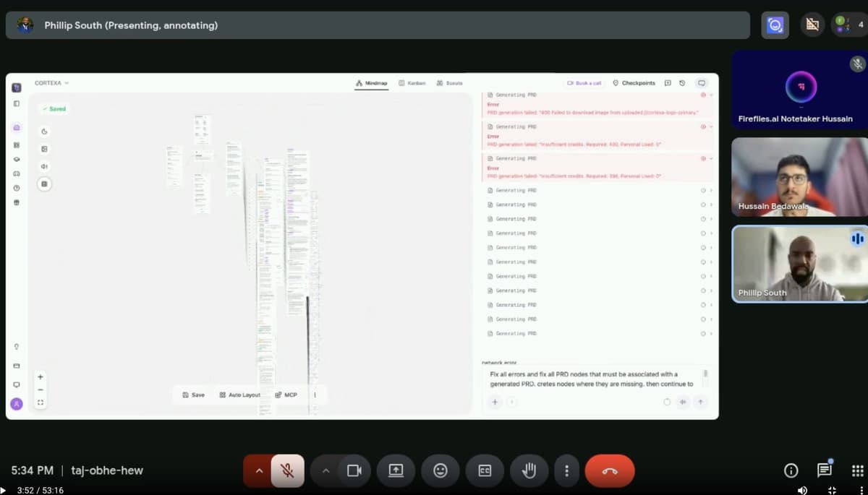The image size is (868, 495).
Task: Click the Auto Layout button on canvas
Action: pos(239,395)
